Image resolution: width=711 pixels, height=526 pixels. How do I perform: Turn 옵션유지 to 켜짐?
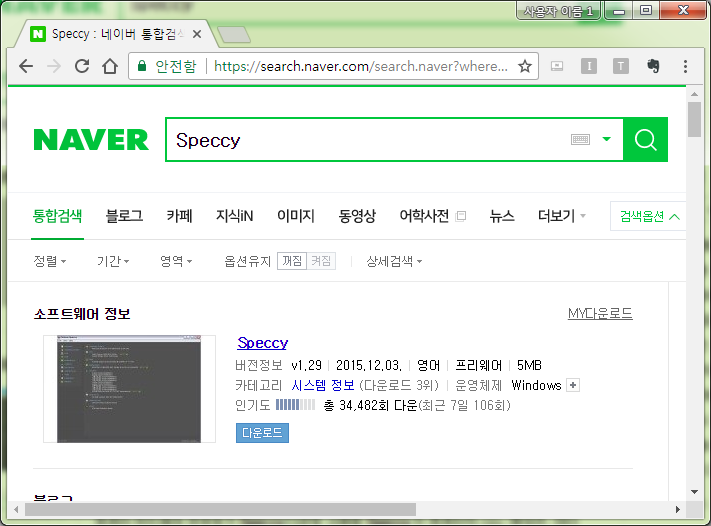[321, 261]
